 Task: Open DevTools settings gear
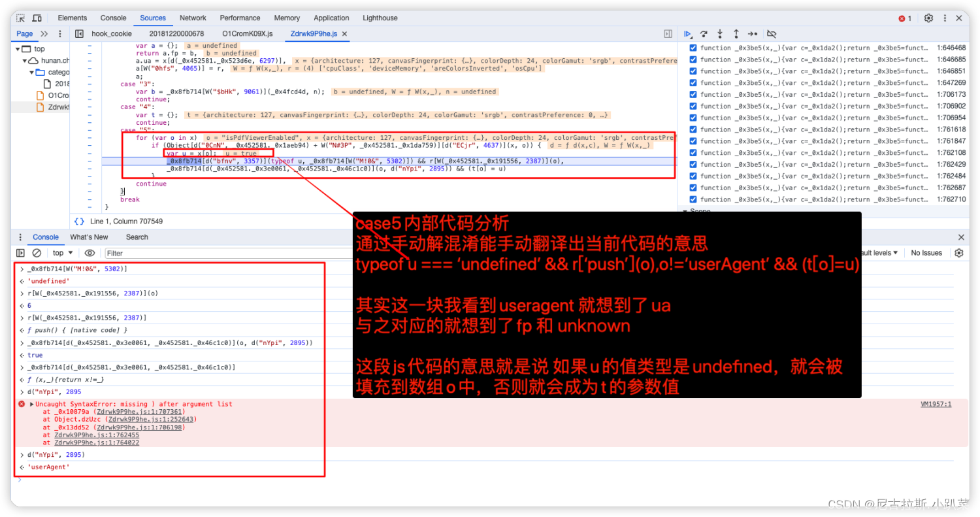[x=928, y=18]
